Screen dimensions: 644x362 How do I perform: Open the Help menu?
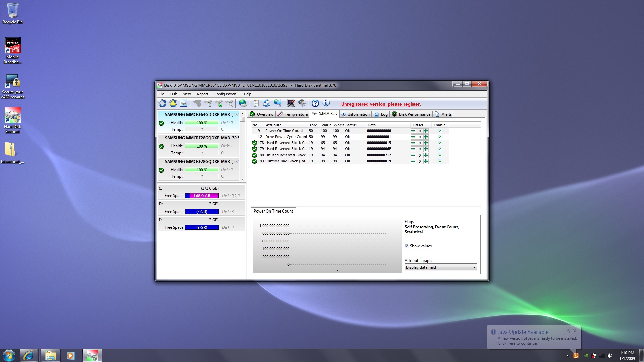(x=247, y=94)
